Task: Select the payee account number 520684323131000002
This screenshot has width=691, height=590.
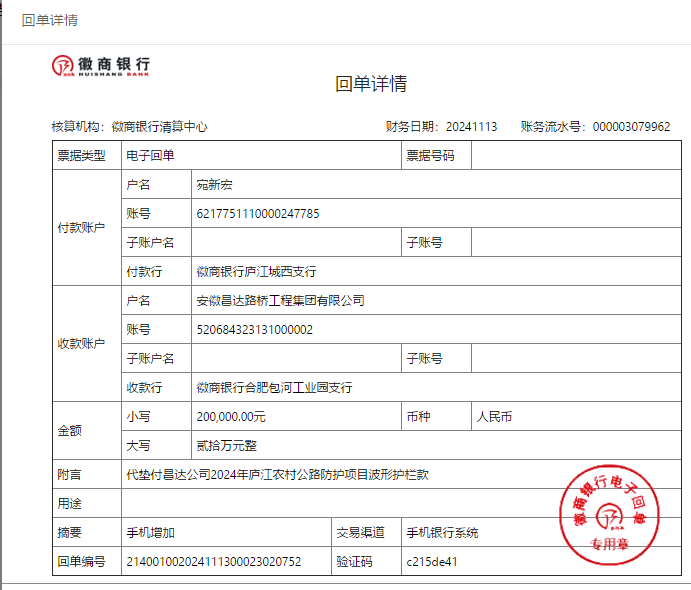Action: [255, 329]
